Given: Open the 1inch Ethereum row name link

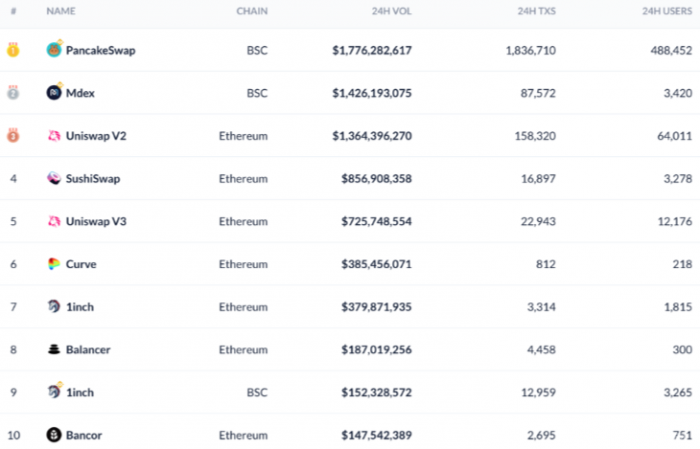Looking at the screenshot, I should point(80,307).
